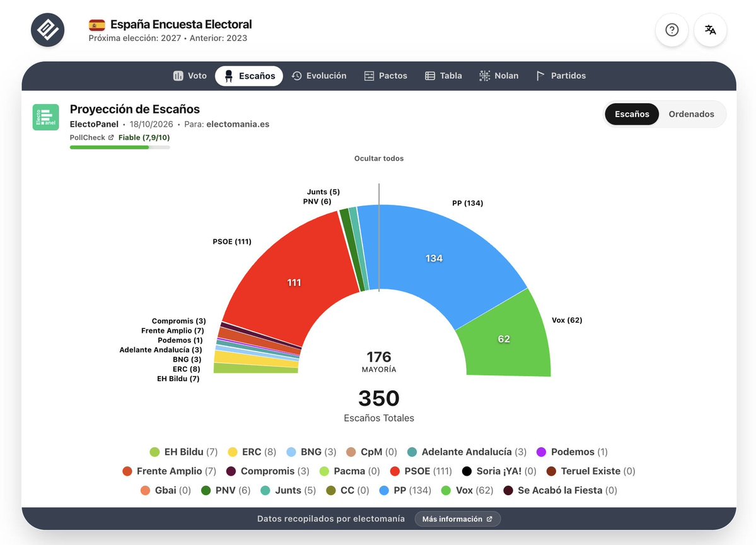Click the electomania logo icon
756x545 pixels.
(x=48, y=30)
